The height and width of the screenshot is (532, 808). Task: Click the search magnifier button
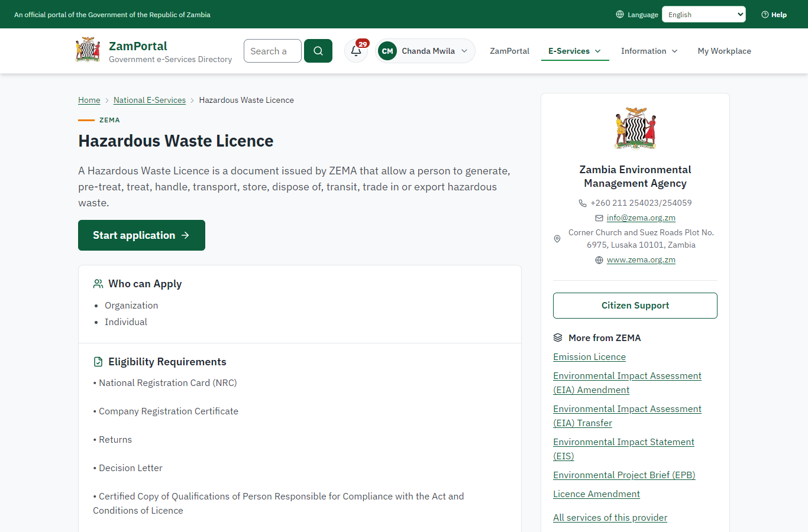[318, 51]
